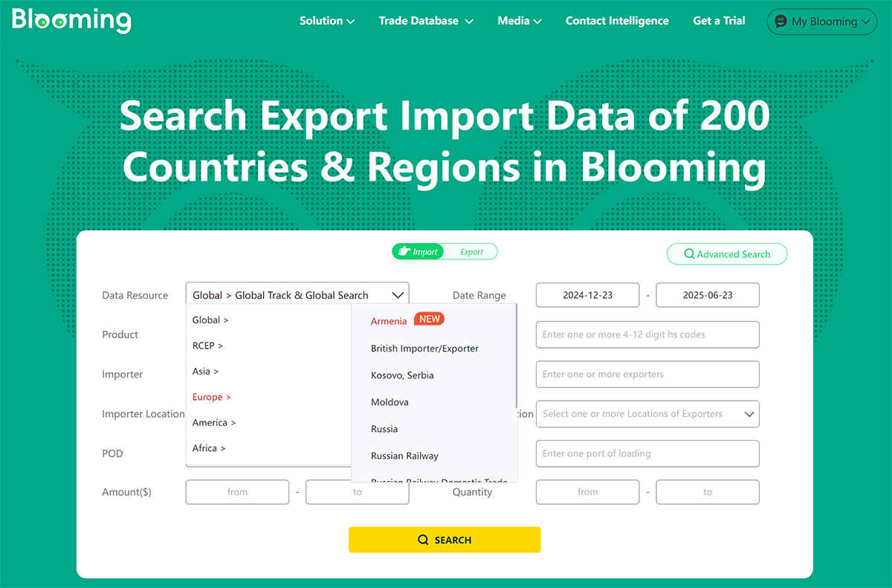Open the Media menu
The width and height of the screenshot is (892, 588).
coord(519,21)
